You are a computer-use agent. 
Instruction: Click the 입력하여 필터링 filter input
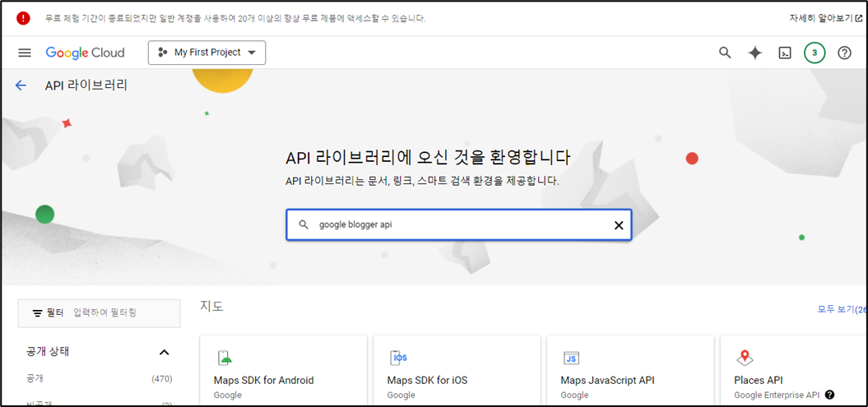(105, 313)
